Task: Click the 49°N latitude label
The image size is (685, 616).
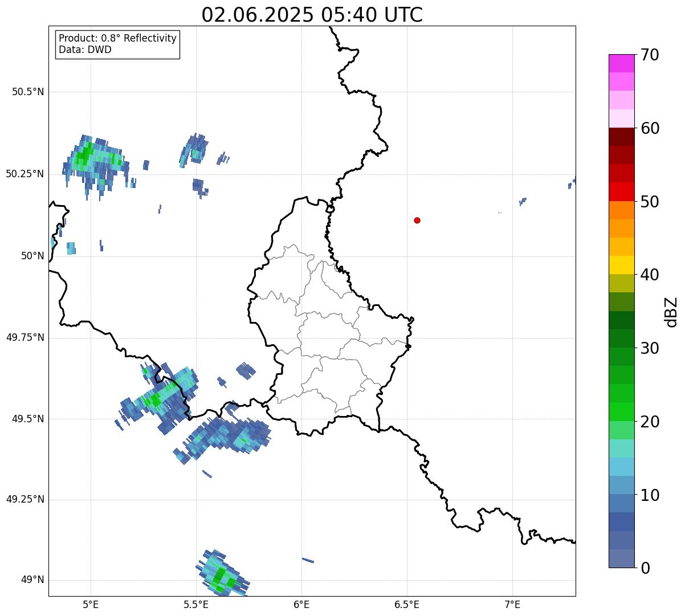Action: coord(32,580)
